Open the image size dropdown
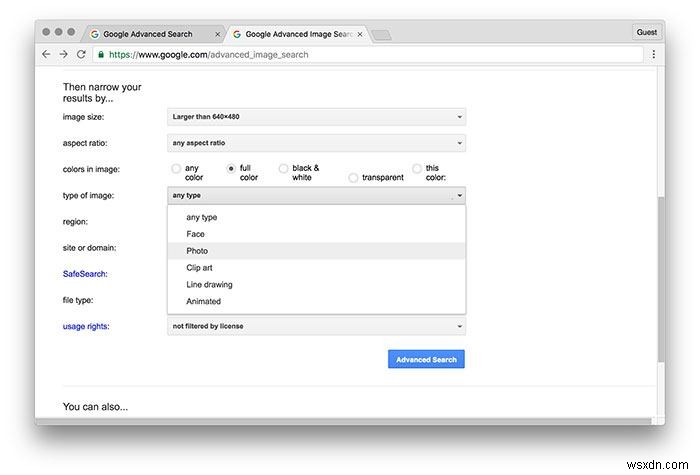Viewport: 700px width, 475px height. [317, 117]
